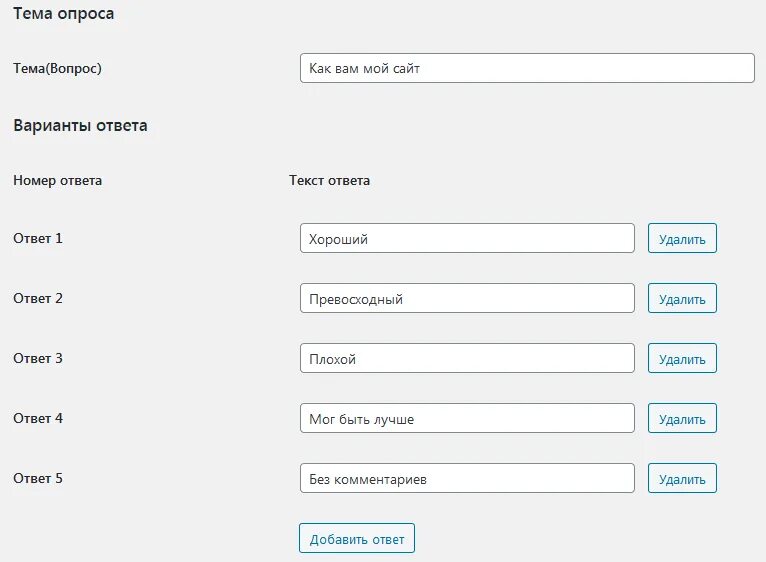
Task: Click the Номер ответа column header
Action: 57,180
